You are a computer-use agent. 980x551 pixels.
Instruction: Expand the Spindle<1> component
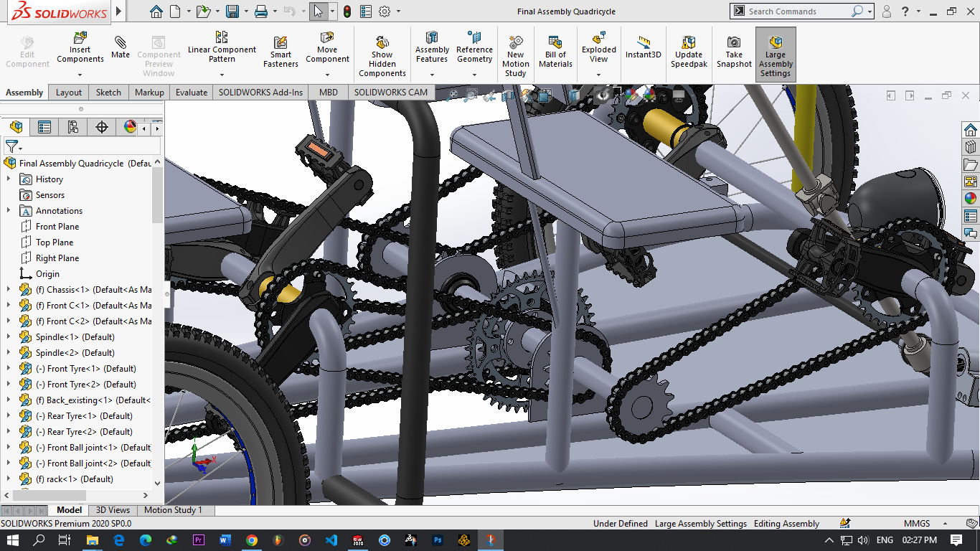click(x=9, y=337)
